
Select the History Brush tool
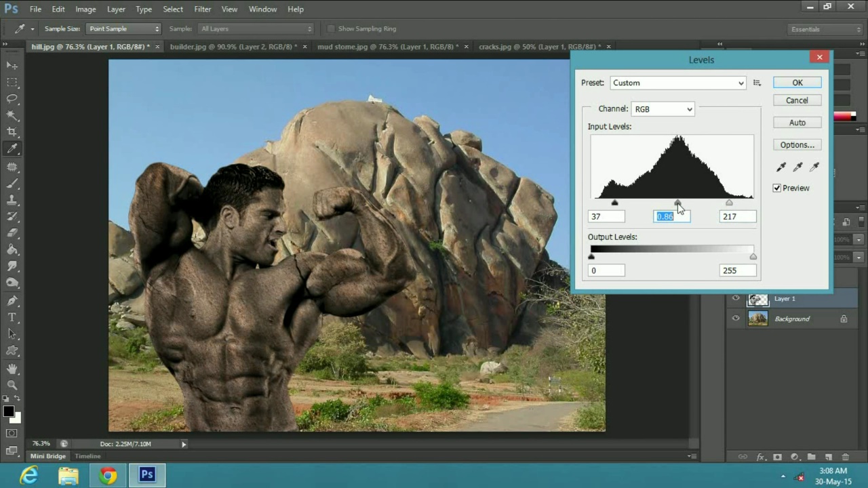(x=12, y=216)
